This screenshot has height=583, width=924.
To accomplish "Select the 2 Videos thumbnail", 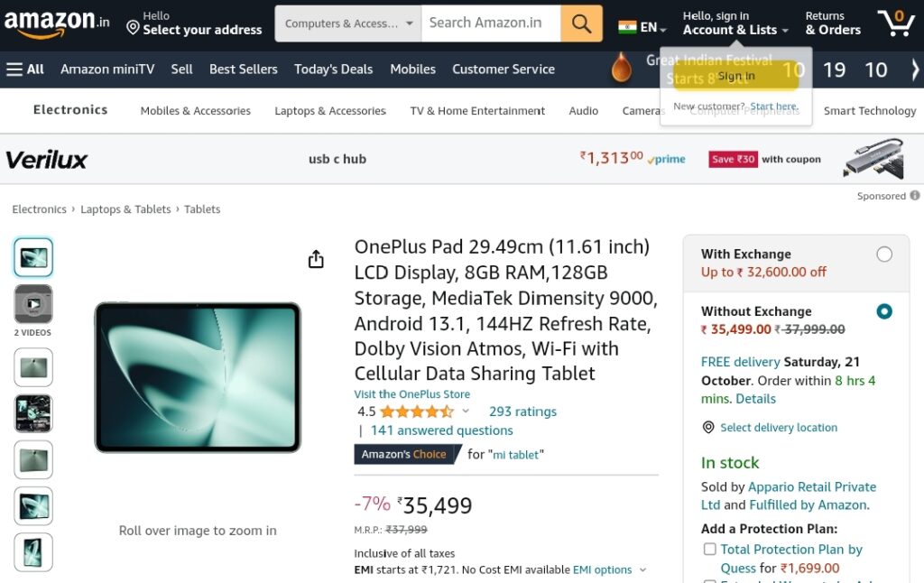I will point(33,304).
